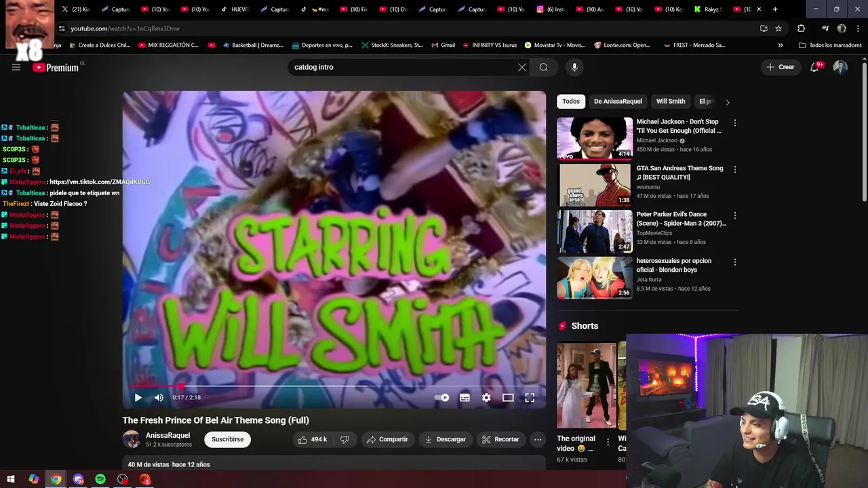
Task: Click the video title text
Action: click(x=216, y=420)
